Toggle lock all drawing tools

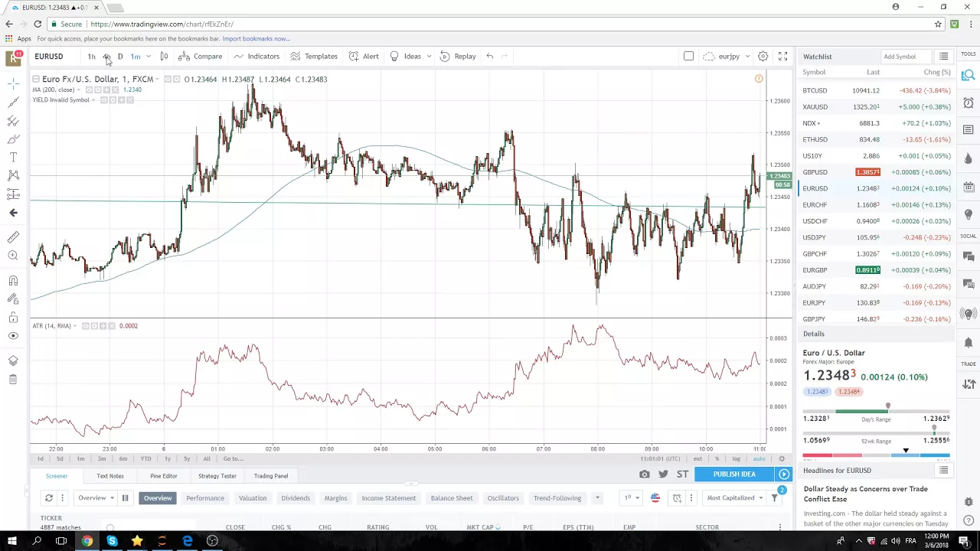coord(13,317)
